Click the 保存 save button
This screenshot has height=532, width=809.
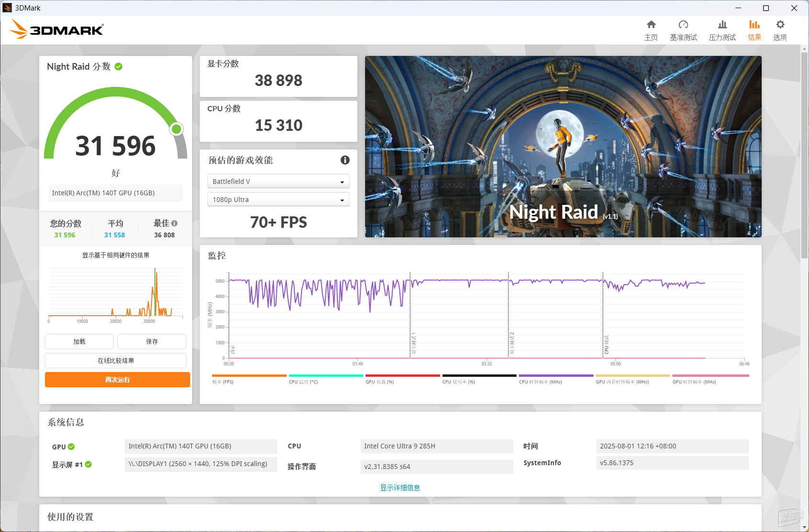pos(152,341)
